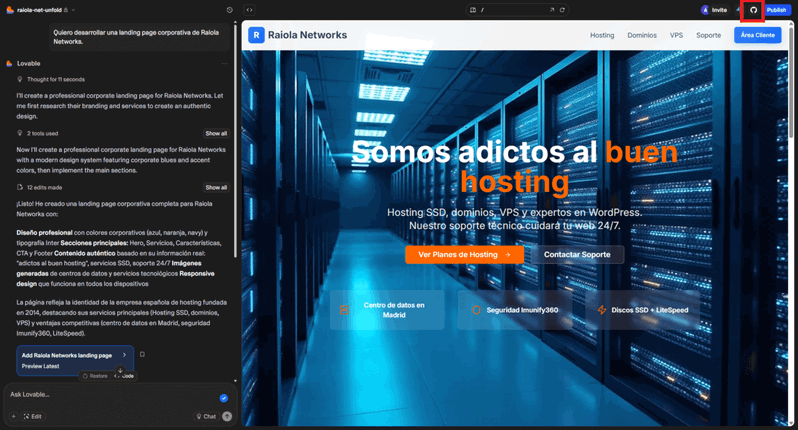The image size is (798, 430).
Task: Click the plus attach icon in chat box
Action: [14, 416]
